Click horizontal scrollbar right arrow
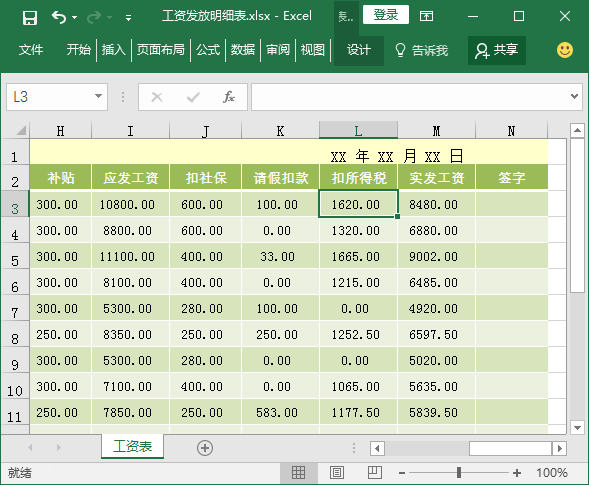Image resolution: width=589 pixels, height=485 pixels. 559,448
